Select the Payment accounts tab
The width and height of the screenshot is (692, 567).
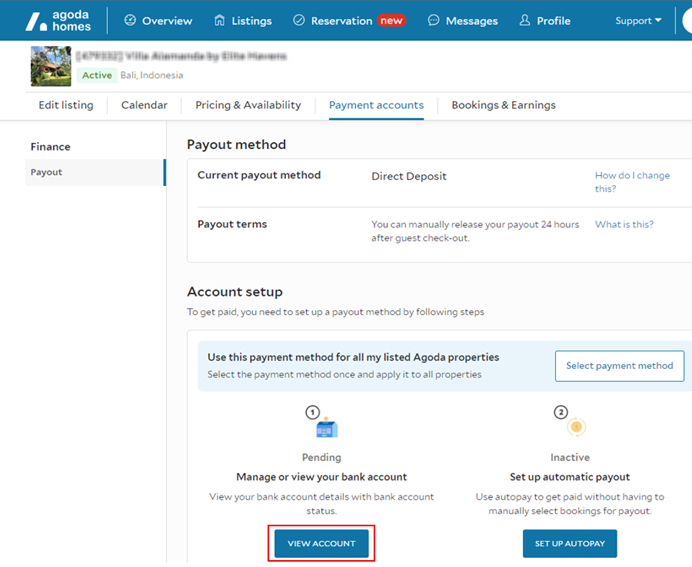(376, 105)
